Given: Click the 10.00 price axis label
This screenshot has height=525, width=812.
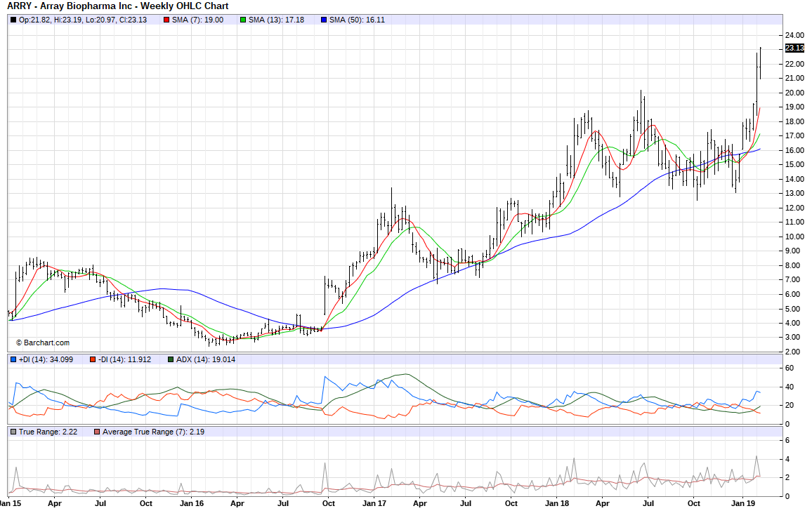Looking at the screenshot, I should coord(794,237).
